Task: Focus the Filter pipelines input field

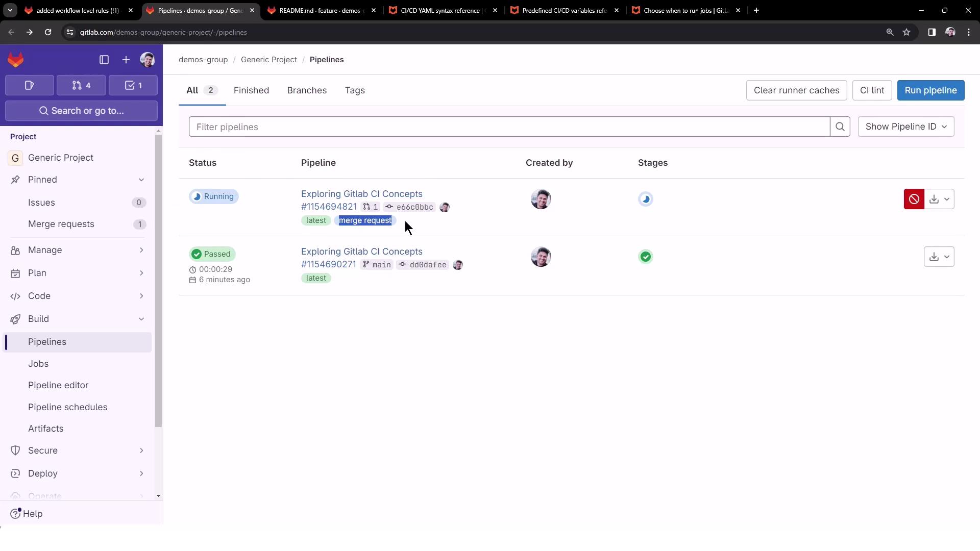Action: pyautogui.click(x=509, y=127)
